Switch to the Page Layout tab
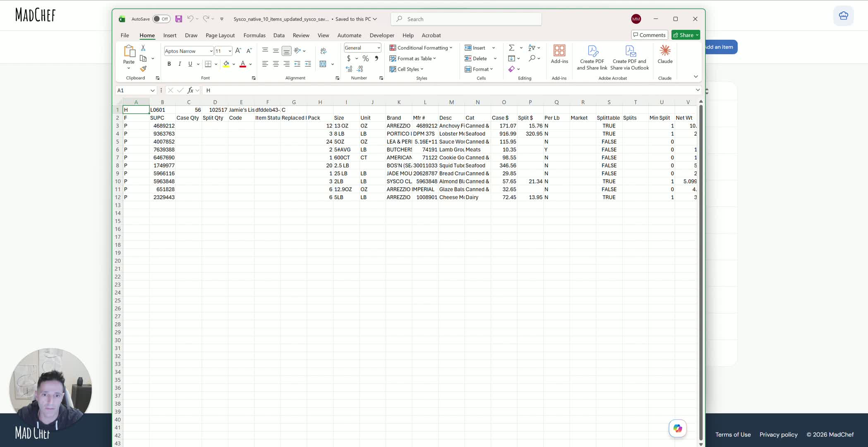This screenshot has width=868, height=447. pos(220,35)
